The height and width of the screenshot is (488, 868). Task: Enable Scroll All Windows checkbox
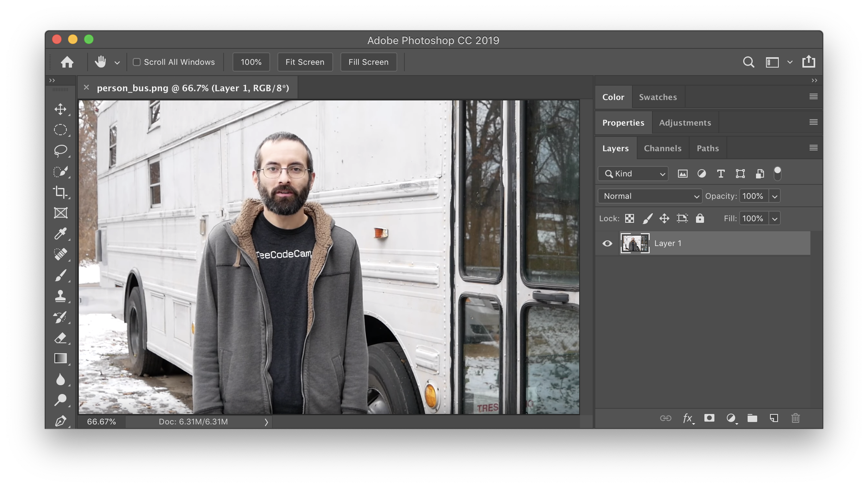(136, 61)
